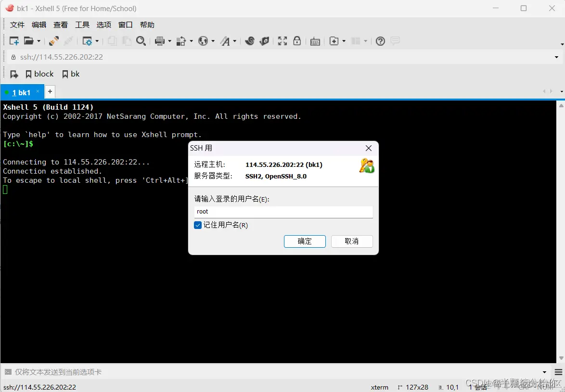565x392 pixels.
Task: Click the terminal scrollbar up arrow
Action: point(561,105)
